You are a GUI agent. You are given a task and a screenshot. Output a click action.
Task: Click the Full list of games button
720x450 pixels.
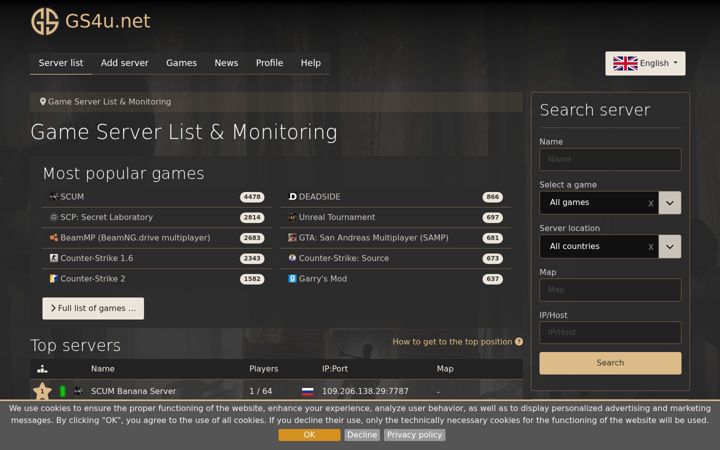[93, 308]
